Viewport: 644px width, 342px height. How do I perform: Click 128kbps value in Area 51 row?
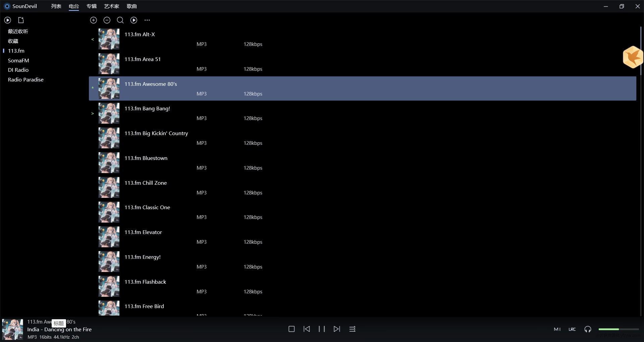253,69
